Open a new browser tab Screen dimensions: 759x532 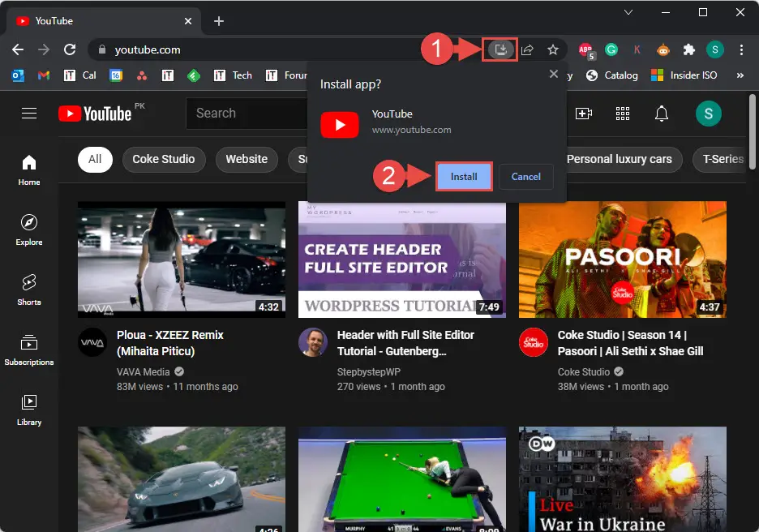219,21
